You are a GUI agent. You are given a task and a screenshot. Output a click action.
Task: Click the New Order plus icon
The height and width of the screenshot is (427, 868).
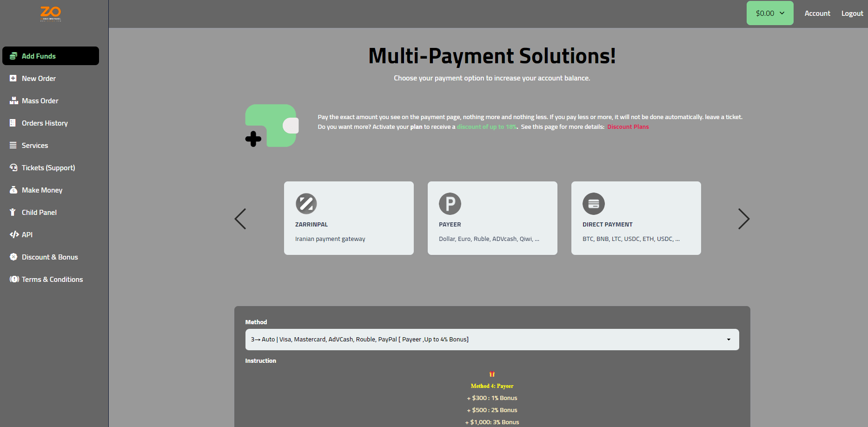point(13,79)
